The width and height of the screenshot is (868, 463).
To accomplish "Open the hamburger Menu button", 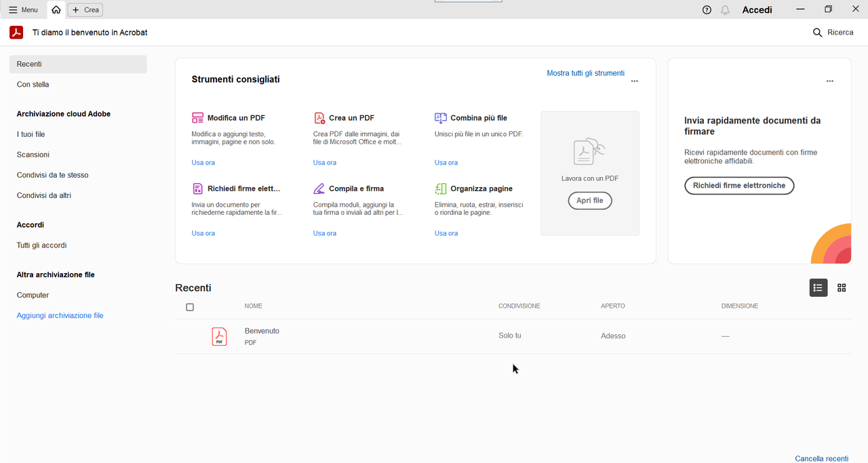I will point(23,9).
